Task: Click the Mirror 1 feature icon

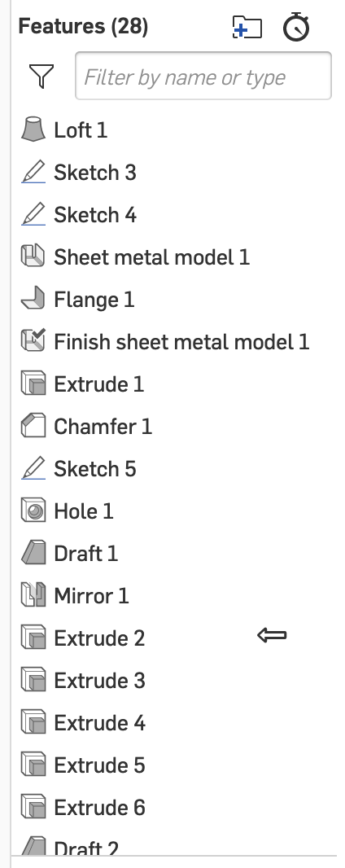Action: click(33, 595)
